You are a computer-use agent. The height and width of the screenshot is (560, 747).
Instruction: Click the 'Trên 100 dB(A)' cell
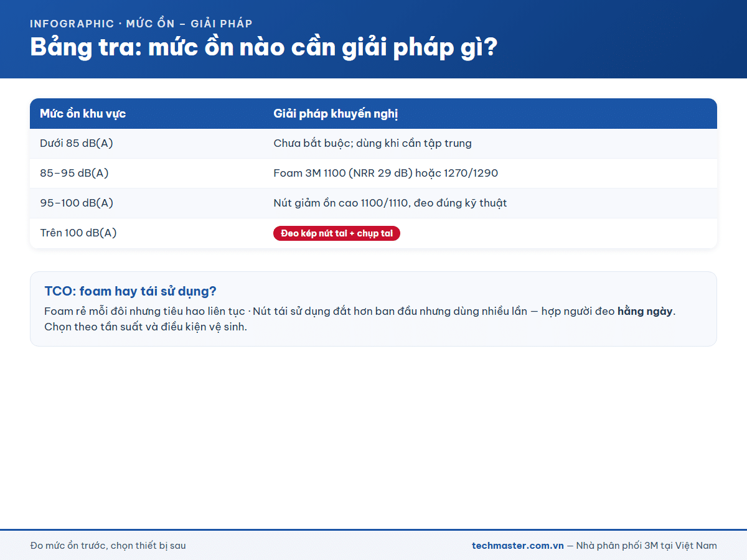pyautogui.click(x=147, y=233)
